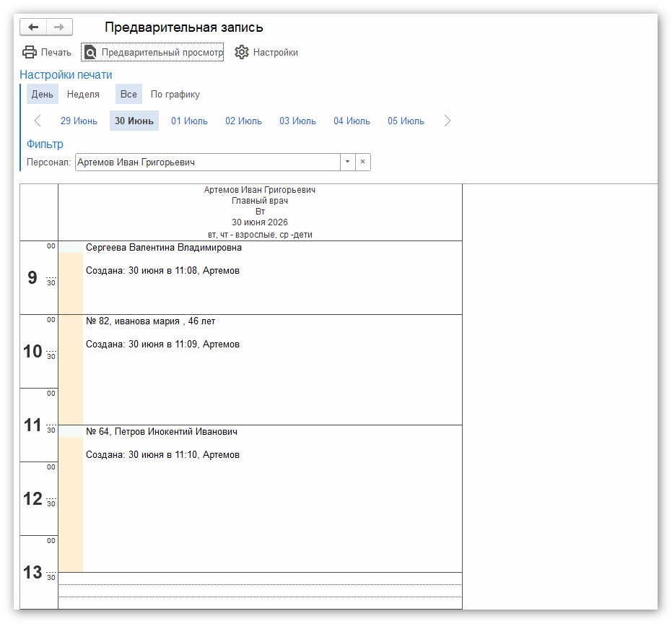The width and height of the screenshot is (672, 624).
Task: Click the forward arrow navigation button
Action: tap(59, 27)
